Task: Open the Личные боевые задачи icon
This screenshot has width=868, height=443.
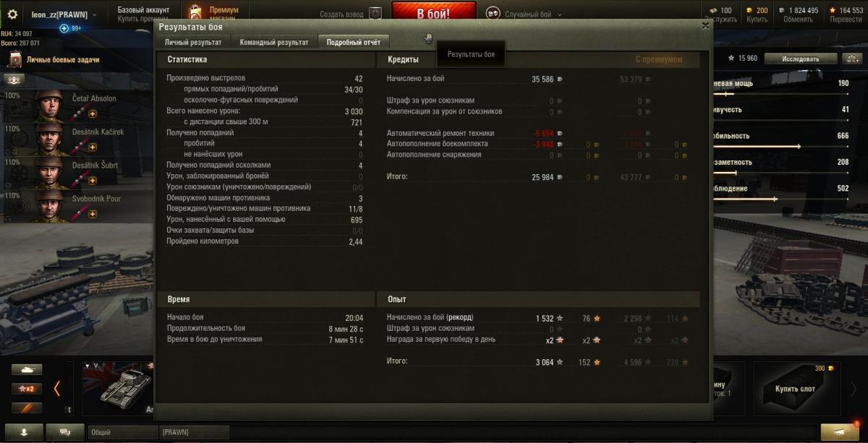Action: coord(14,60)
